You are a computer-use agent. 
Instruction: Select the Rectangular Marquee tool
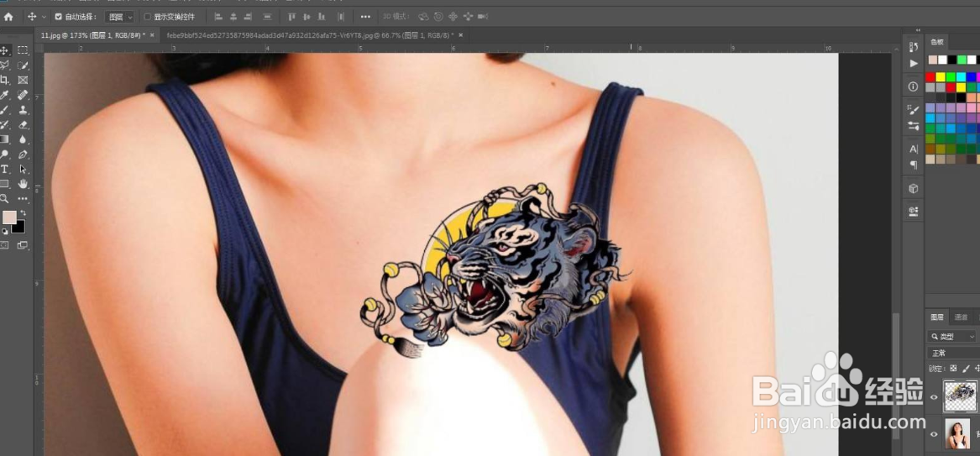[x=24, y=50]
